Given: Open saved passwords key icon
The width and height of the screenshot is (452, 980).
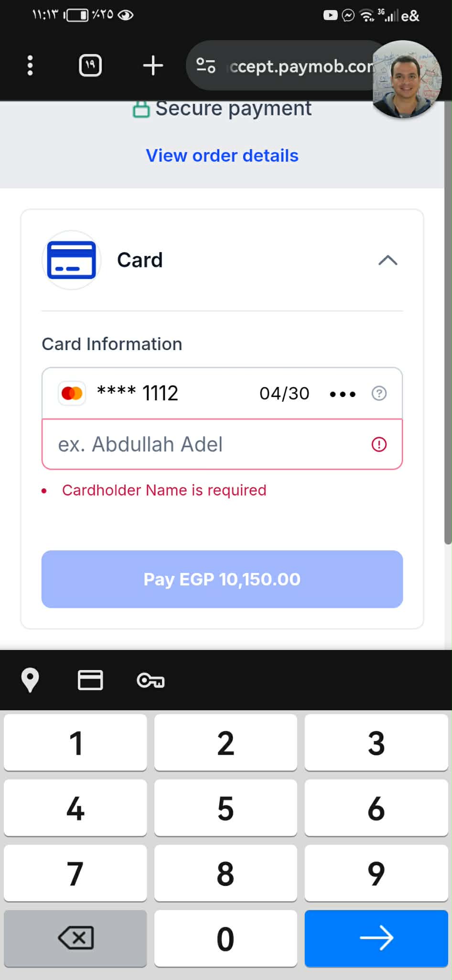Looking at the screenshot, I should click(x=151, y=680).
